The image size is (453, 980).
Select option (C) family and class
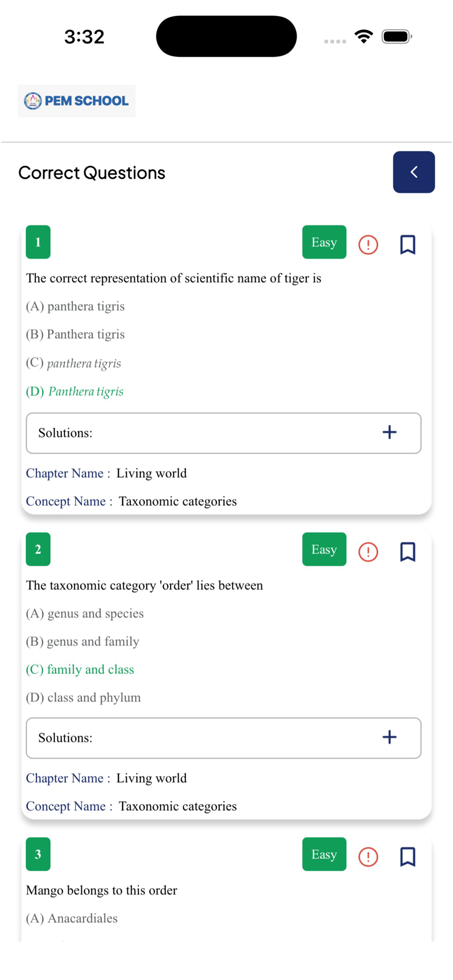point(80,669)
